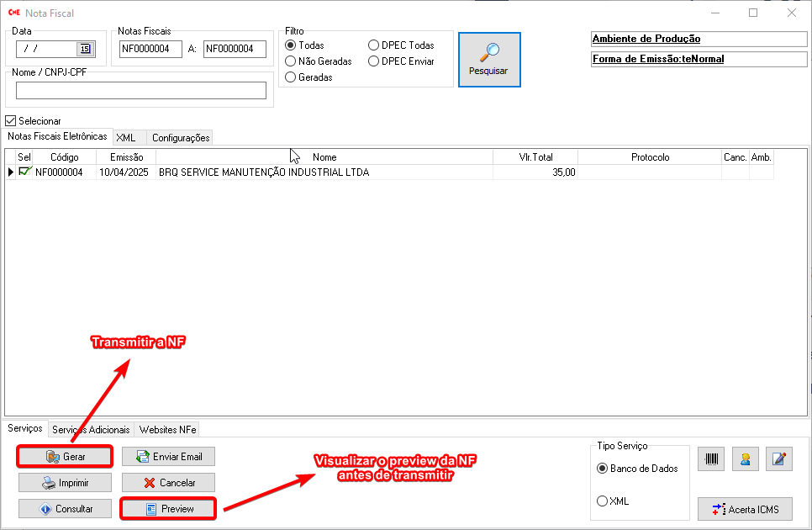The width and height of the screenshot is (812, 530).
Task: Click Enviar Email button
Action: 168,456
